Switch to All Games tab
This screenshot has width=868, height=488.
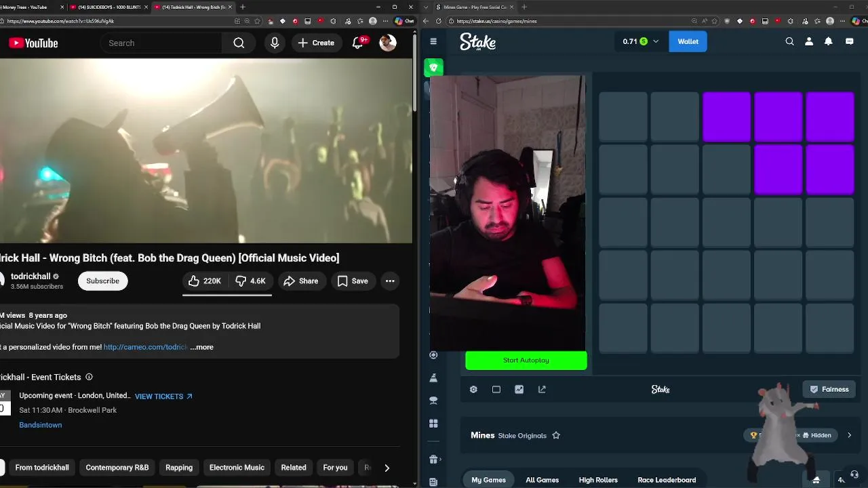(542, 480)
